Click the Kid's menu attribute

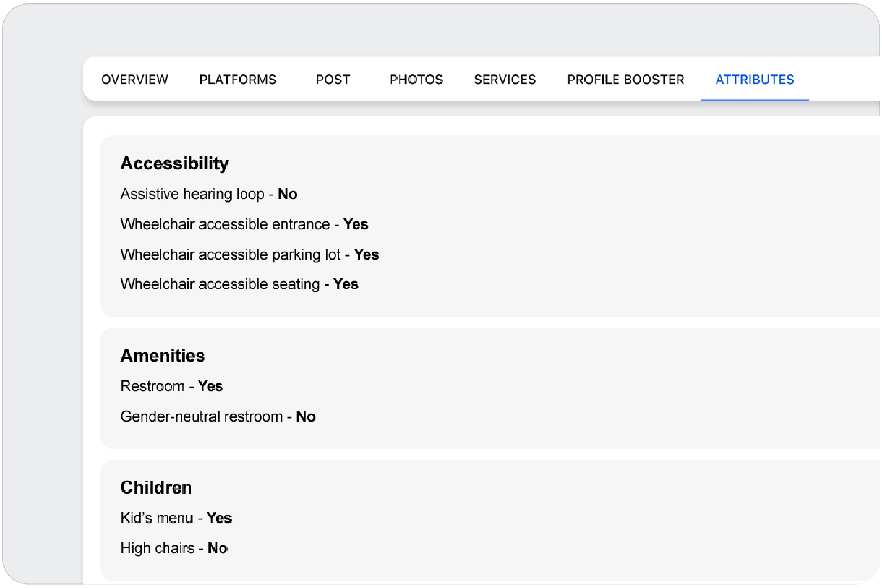pos(156,519)
